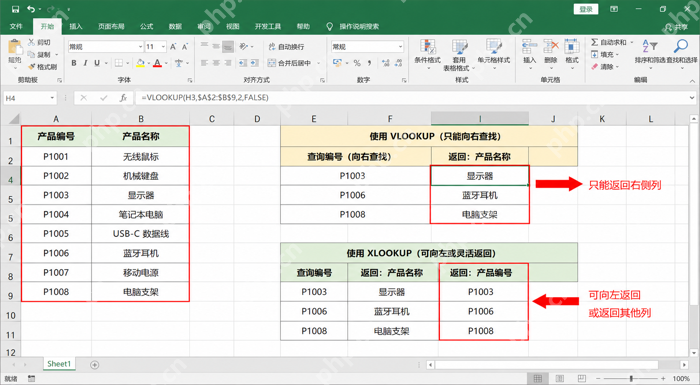Image resolution: width=700 pixels, height=385 pixels.
Task: Click Delete cells (删除) icon
Action: 551,46
